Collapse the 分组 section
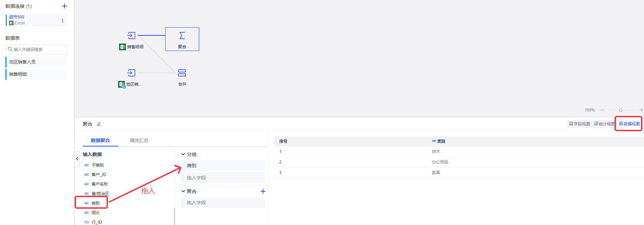Image resolution: width=644 pixels, height=225 pixels. [183, 154]
